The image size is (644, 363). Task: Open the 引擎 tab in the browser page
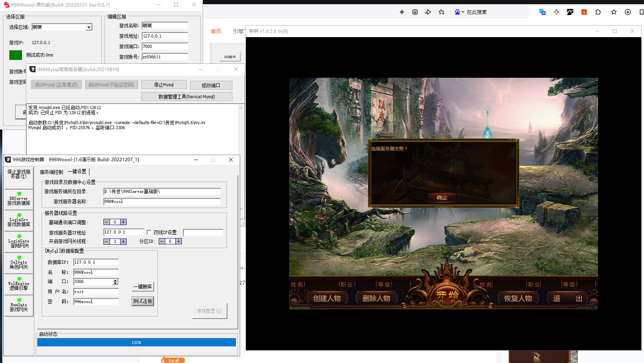tap(238, 31)
